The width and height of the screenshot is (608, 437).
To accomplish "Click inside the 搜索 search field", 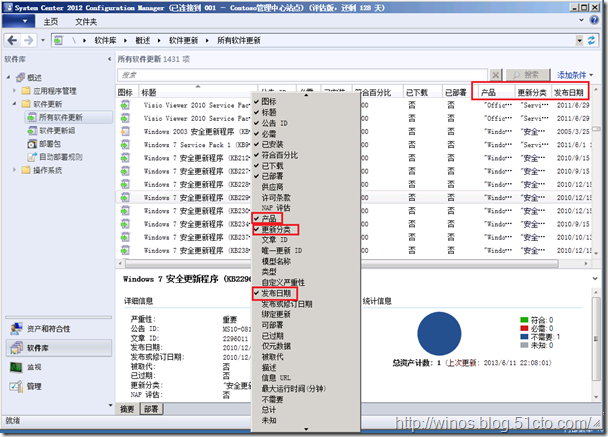I will (302, 74).
